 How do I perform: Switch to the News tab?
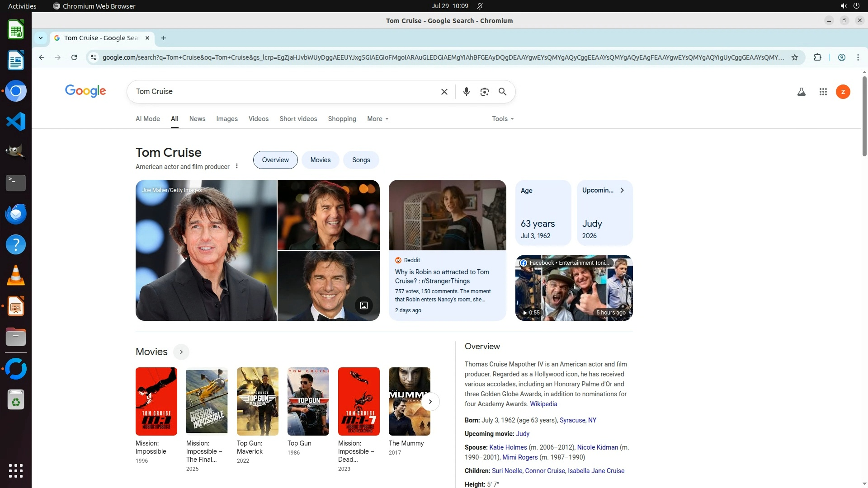tap(197, 119)
